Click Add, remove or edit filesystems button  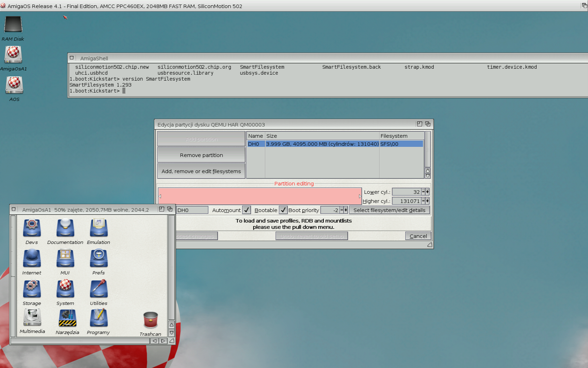(x=201, y=171)
